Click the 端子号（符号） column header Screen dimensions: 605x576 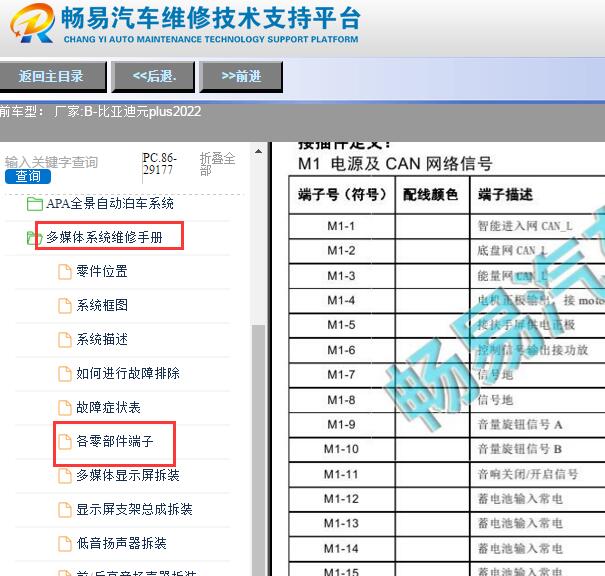342,194
